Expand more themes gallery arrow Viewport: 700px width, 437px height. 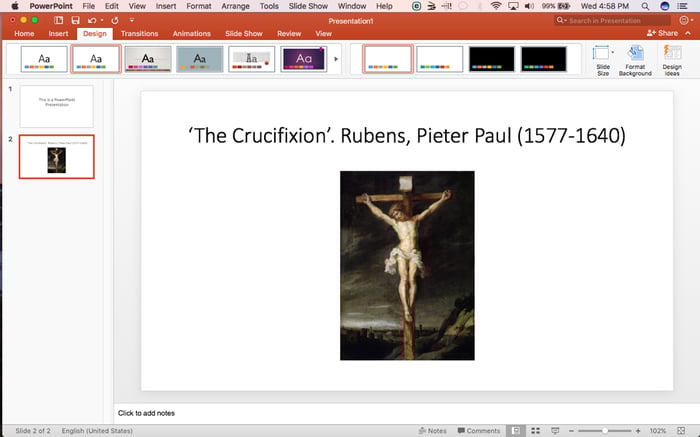[336, 59]
